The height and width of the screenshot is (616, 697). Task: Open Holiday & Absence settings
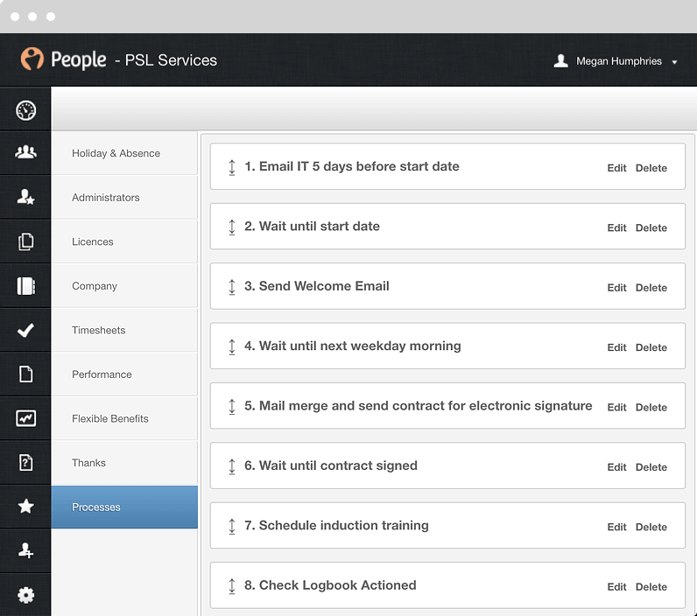[124, 153]
